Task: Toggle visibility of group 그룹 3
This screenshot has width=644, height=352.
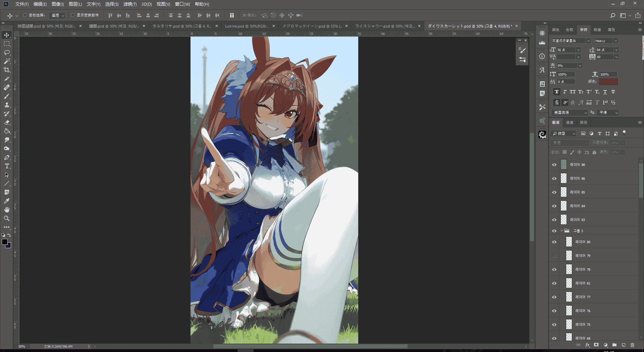Action: [554, 231]
